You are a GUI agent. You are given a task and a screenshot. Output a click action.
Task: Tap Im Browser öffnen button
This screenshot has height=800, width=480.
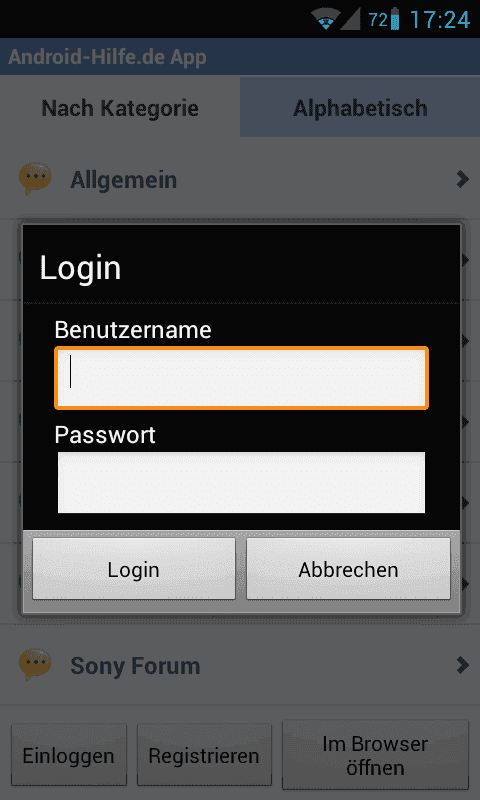coord(375,755)
